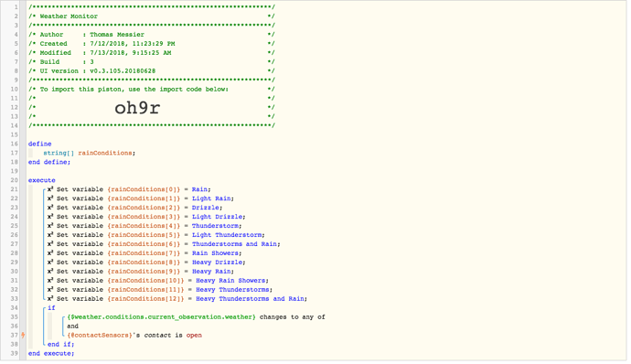Click the Author Thomas Messier comment line
This screenshot has height=364, width=631.
(x=152, y=35)
